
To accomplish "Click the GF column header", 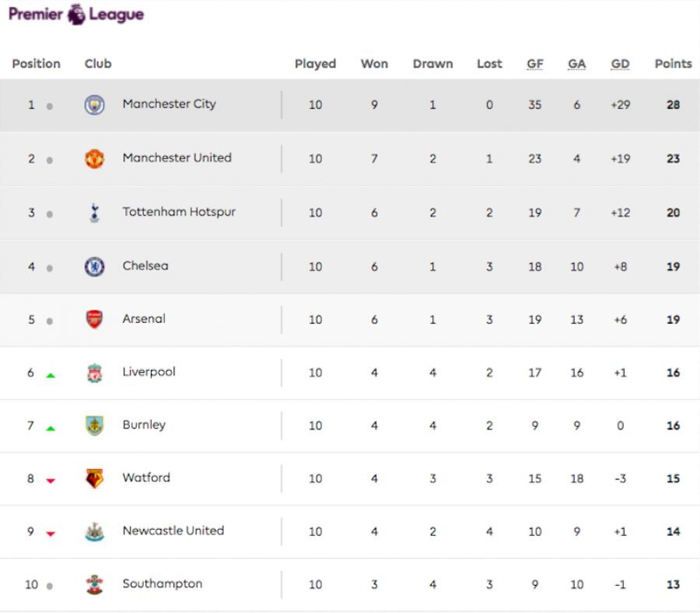I will point(535,64).
